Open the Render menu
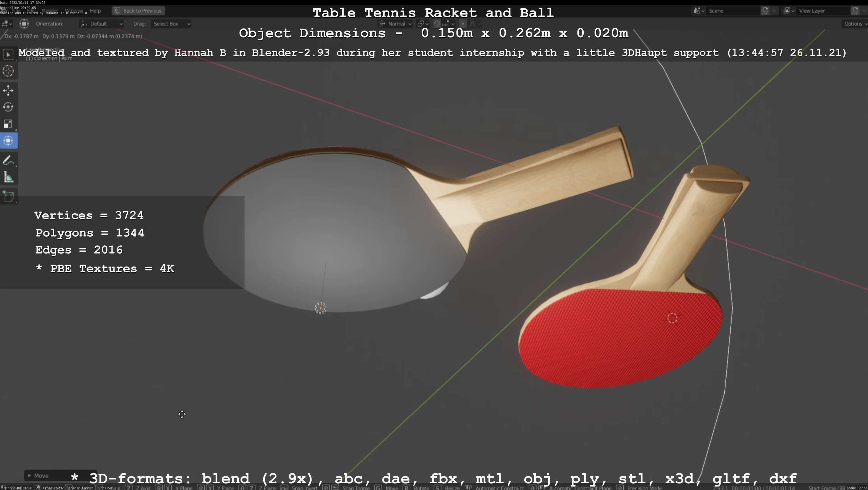 pyautogui.click(x=50, y=11)
